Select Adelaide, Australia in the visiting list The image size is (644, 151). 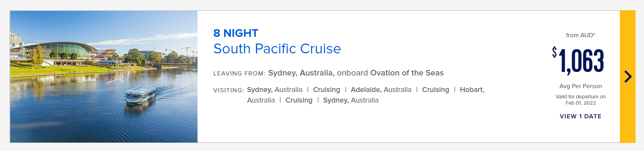381,90
